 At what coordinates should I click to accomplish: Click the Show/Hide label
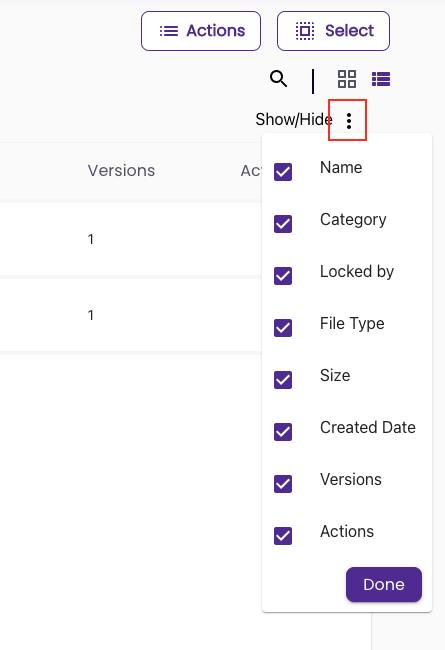[x=294, y=119]
